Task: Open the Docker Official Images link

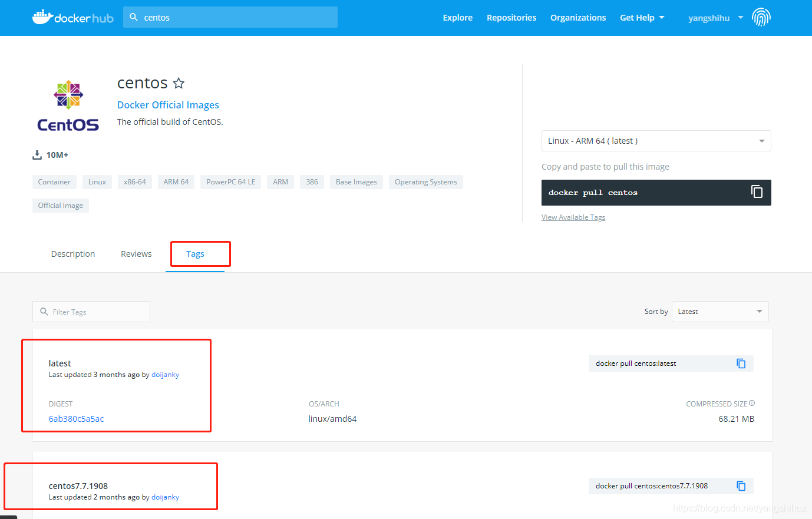Action: (168, 105)
